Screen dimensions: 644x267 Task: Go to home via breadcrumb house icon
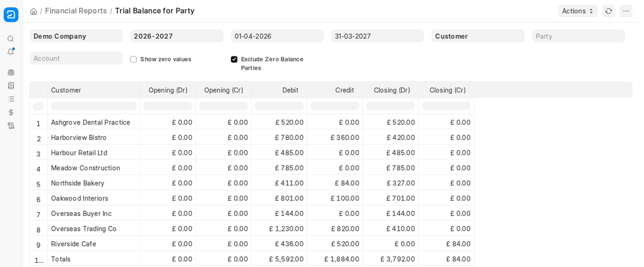tap(34, 11)
